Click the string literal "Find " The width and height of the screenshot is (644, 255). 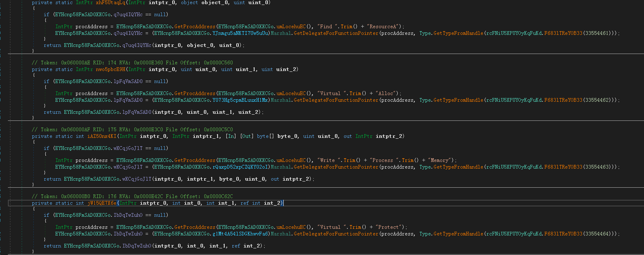[327, 27]
